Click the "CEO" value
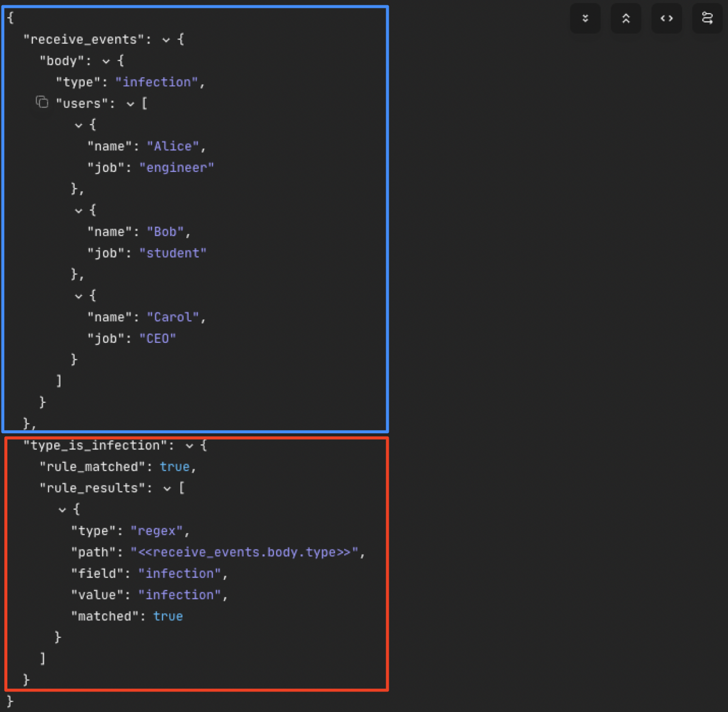The image size is (728, 712). 158,339
